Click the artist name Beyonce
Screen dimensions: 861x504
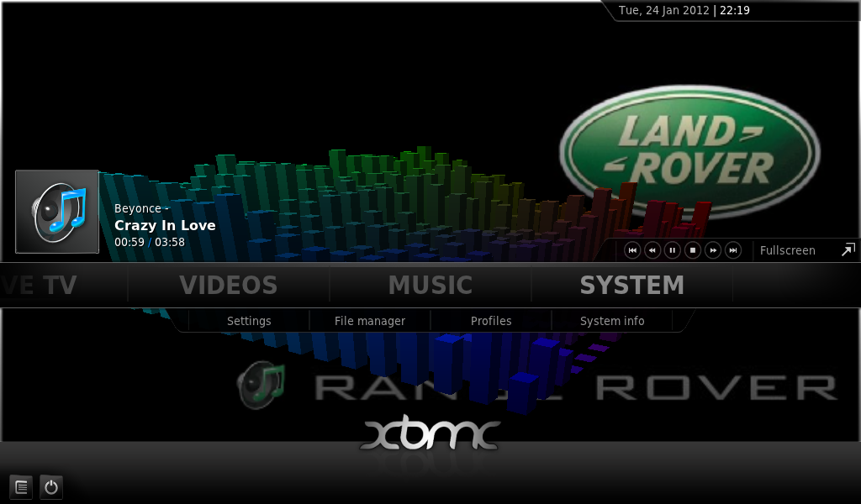pos(138,208)
